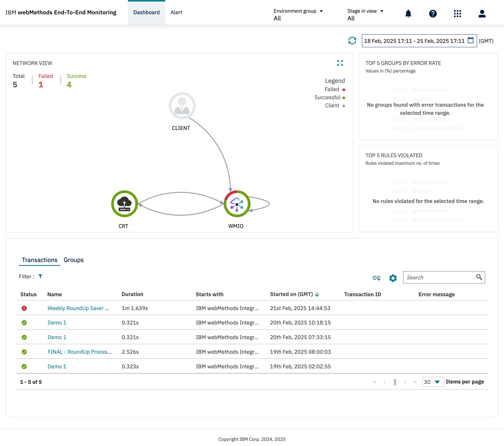Switch to the Dashboard tab
The image size is (504, 446).
tap(147, 12)
